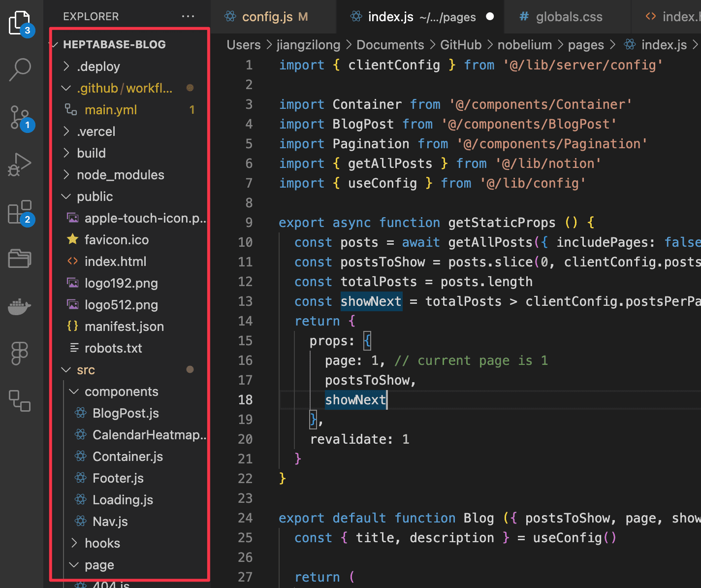The width and height of the screenshot is (701, 588).
Task: Switch to the config.js tab
Action: pyautogui.click(x=267, y=17)
